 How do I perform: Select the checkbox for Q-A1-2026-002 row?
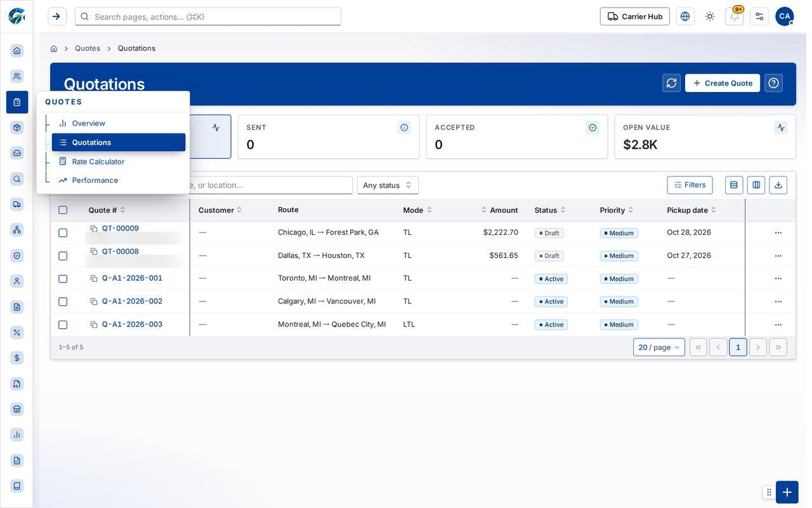pyautogui.click(x=63, y=302)
